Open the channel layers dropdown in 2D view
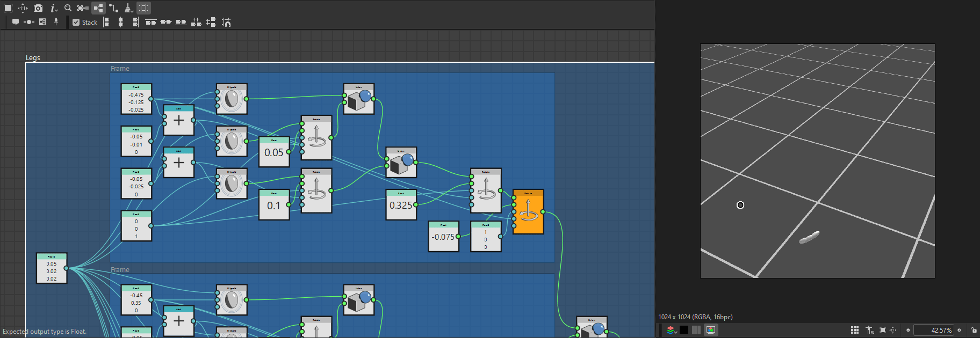The height and width of the screenshot is (338, 980). [671, 330]
